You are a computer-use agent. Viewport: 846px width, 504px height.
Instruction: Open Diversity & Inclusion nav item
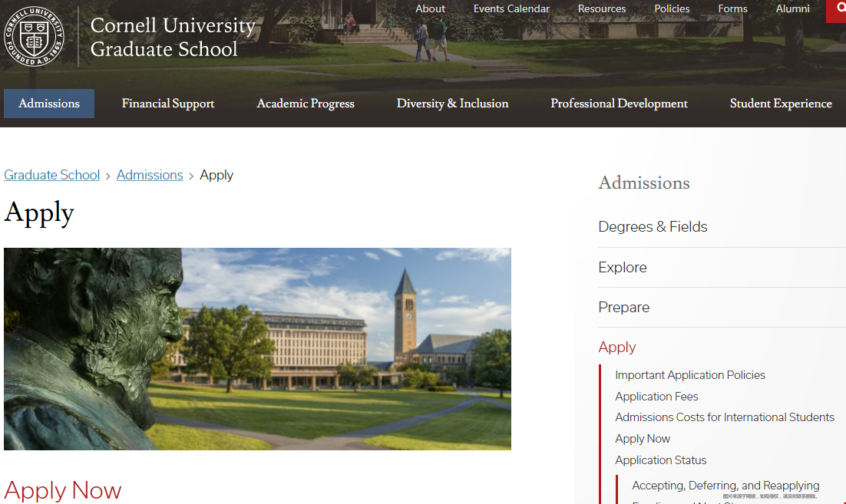pyautogui.click(x=453, y=104)
